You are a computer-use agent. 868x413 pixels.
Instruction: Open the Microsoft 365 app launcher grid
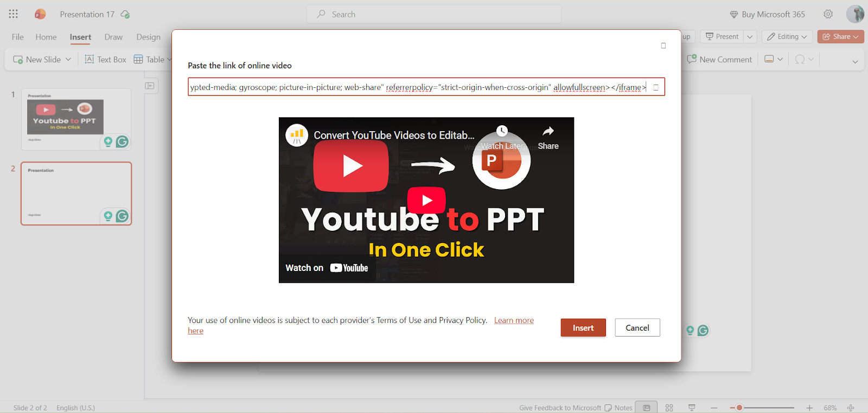14,14
